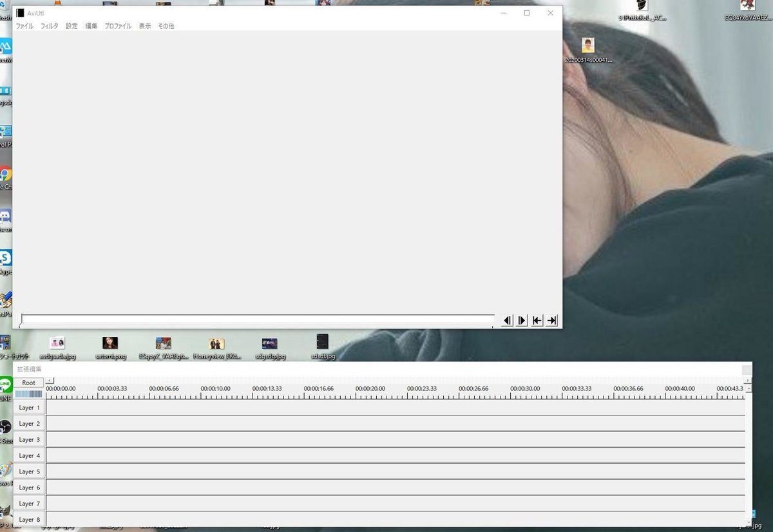Maximize the AviUtl window

point(527,13)
